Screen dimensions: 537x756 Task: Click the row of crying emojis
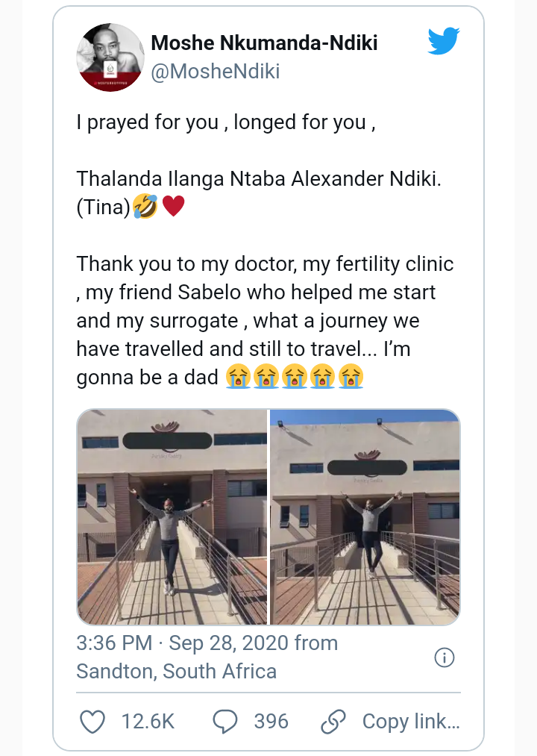pos(293,378)
